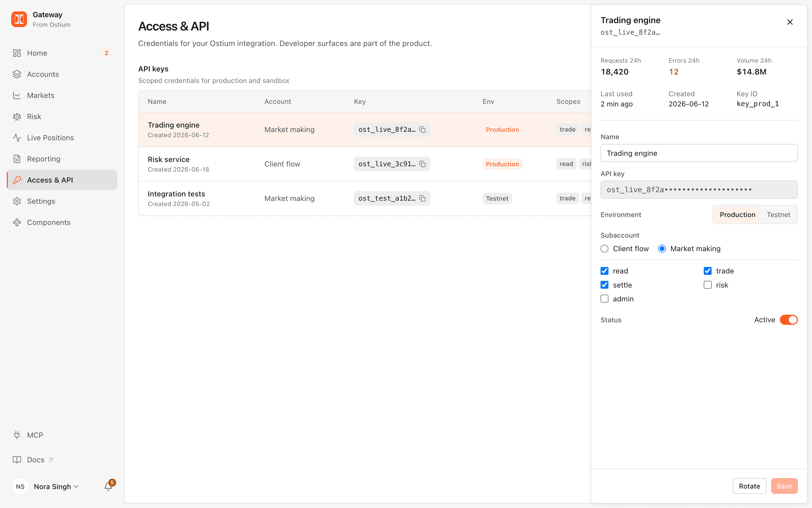Click the Risk scales icon
This screenshot has width=812, height=508.
coord(17,117)
